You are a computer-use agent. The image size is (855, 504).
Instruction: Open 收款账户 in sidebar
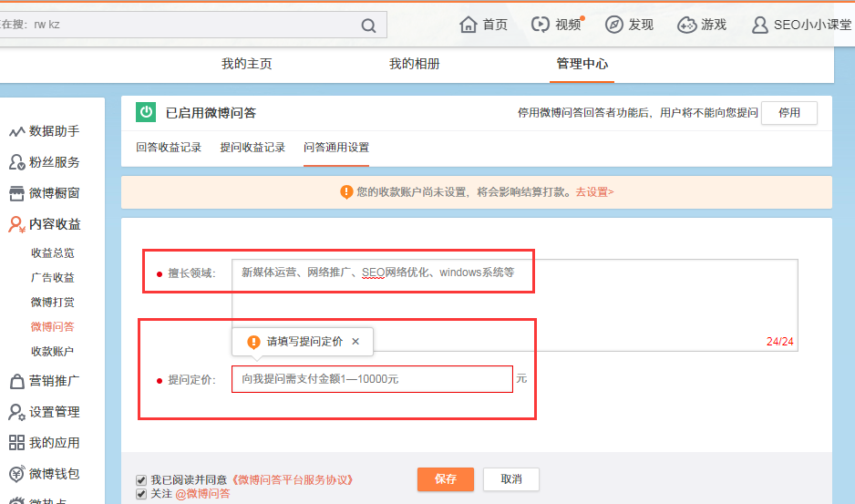pyautogui.click(x=52, y=351)
